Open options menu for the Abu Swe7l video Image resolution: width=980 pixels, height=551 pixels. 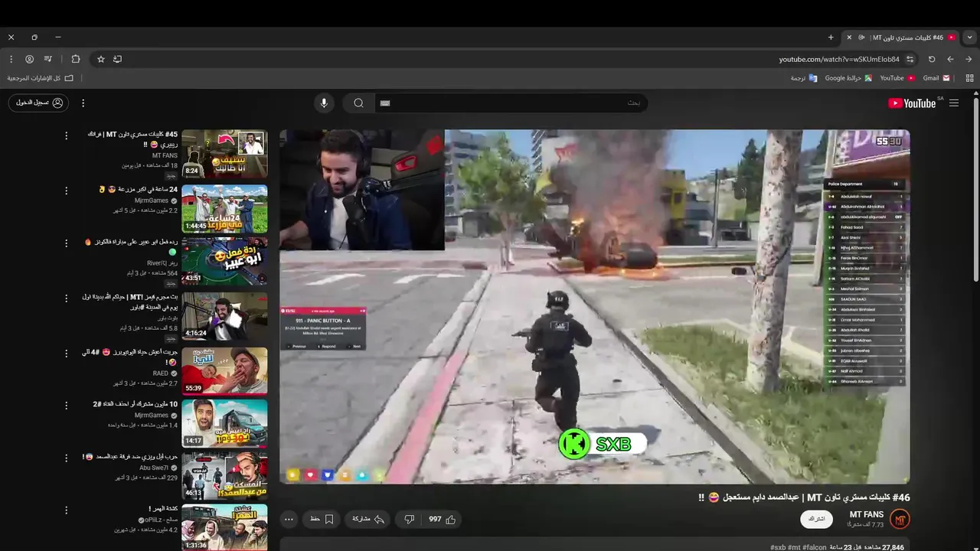pyautogui.click(x=66, y=457)
